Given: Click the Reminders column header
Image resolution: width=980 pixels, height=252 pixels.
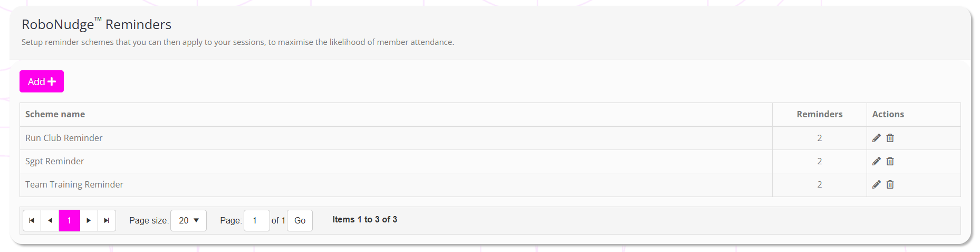Looking at the screenshot, I should coord(819,114).
